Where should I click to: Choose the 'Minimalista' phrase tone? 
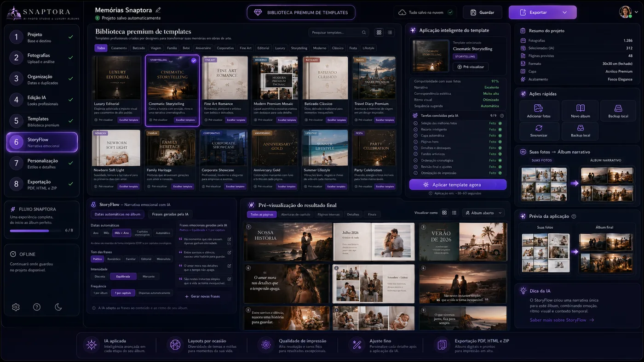point(163,259)
